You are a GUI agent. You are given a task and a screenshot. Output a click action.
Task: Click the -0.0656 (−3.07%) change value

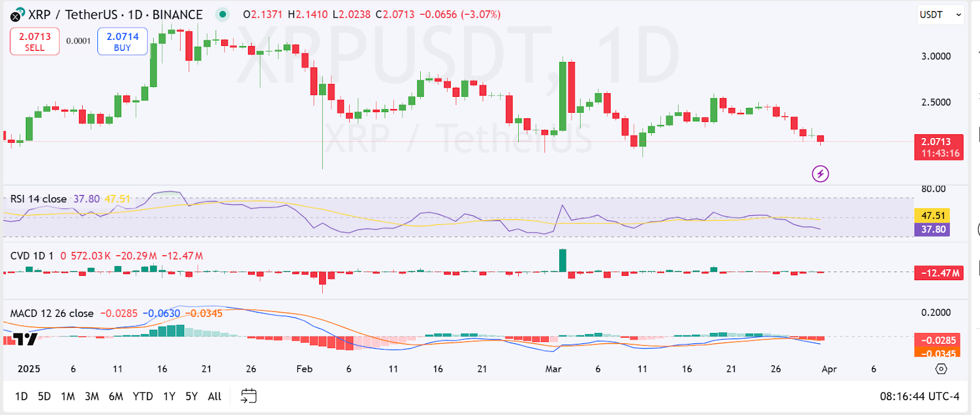tap(460, 14)
